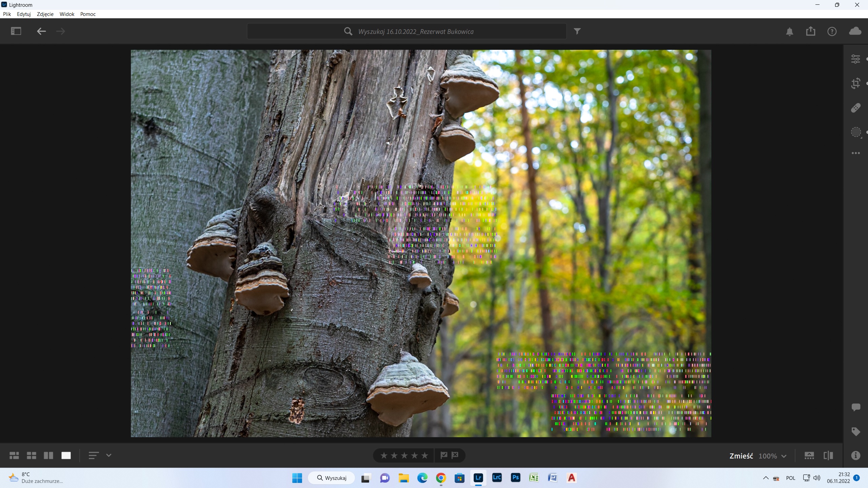
Task: Click the filter funnel next to search
Action: [577, 31]
